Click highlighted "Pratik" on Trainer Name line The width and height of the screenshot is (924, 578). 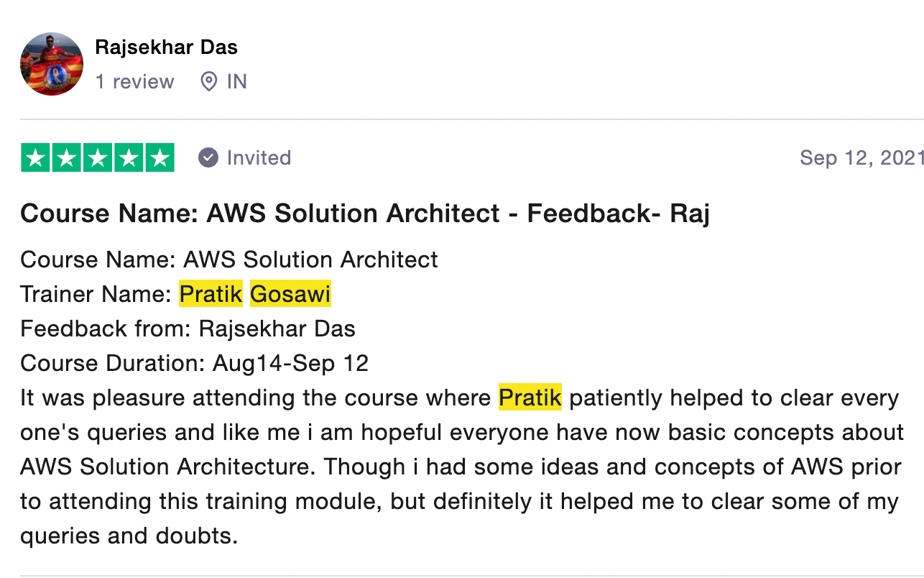pyautogui.click(x=211, y=294)
